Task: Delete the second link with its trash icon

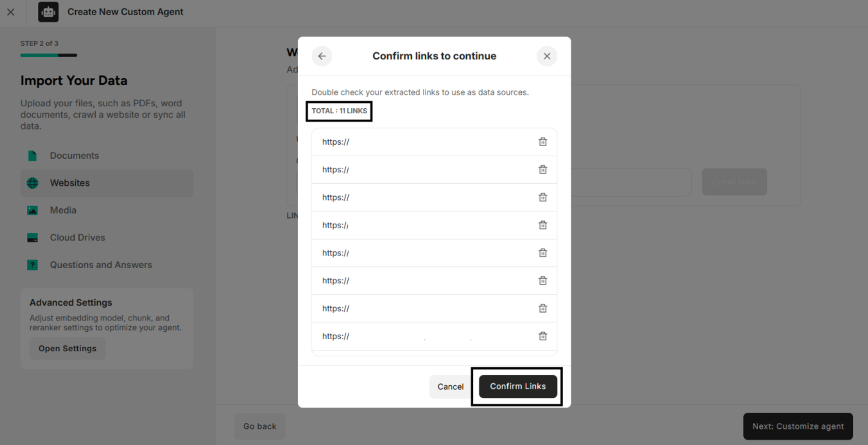Action: tap(542, 169)
